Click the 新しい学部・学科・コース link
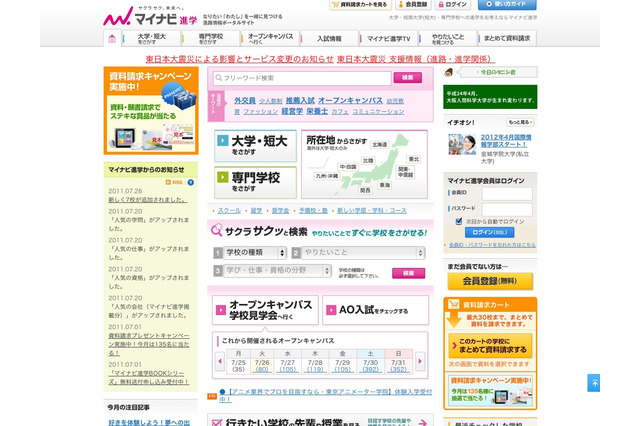This screenshot has height=426, width=640. [372, 211]
